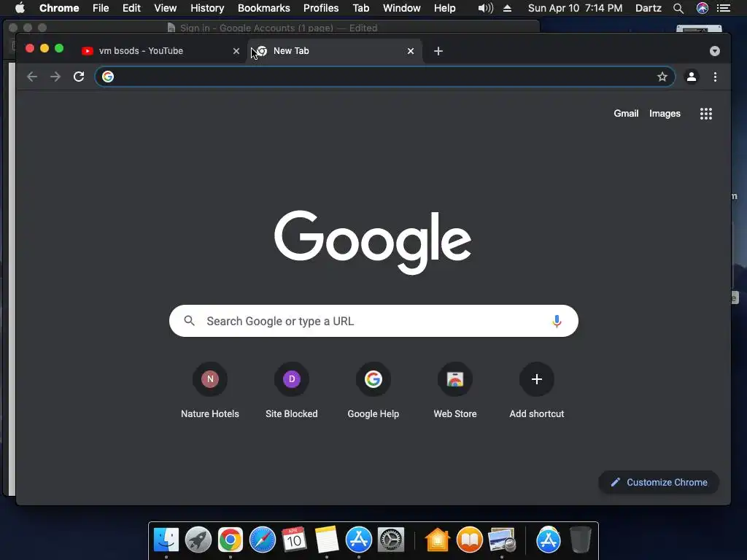747x560 pixels.
Task: Open a new tab with the plus button
Action: tap(438, 51)
